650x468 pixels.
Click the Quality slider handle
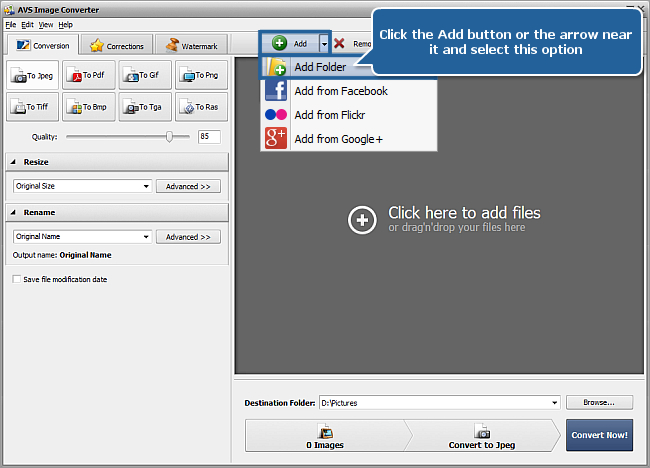click(x=169, y=136)
